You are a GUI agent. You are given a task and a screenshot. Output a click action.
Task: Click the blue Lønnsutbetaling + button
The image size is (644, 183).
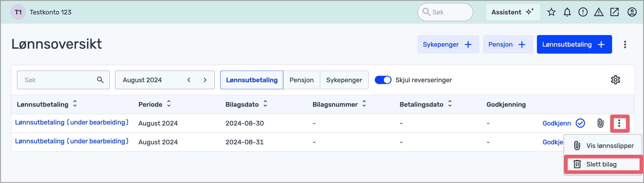pos(574,44)
